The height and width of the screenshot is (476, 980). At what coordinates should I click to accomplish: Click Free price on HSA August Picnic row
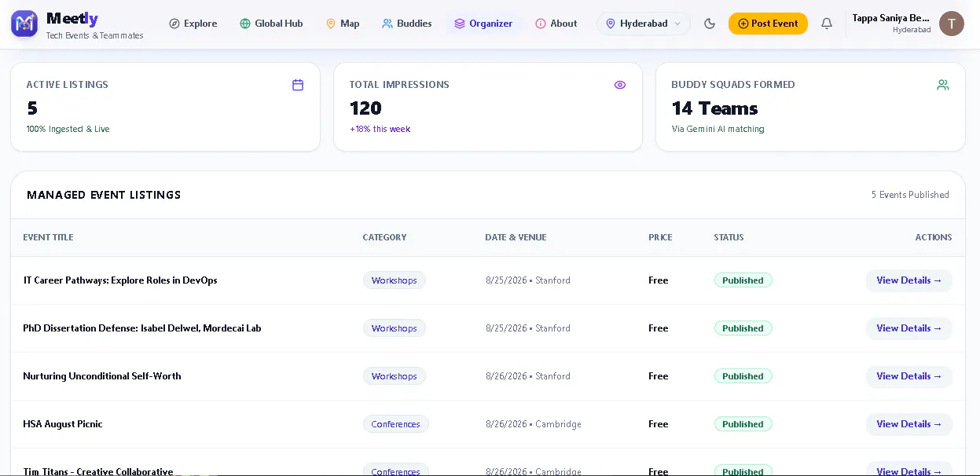pyautogui.click(x=659, y=424)
